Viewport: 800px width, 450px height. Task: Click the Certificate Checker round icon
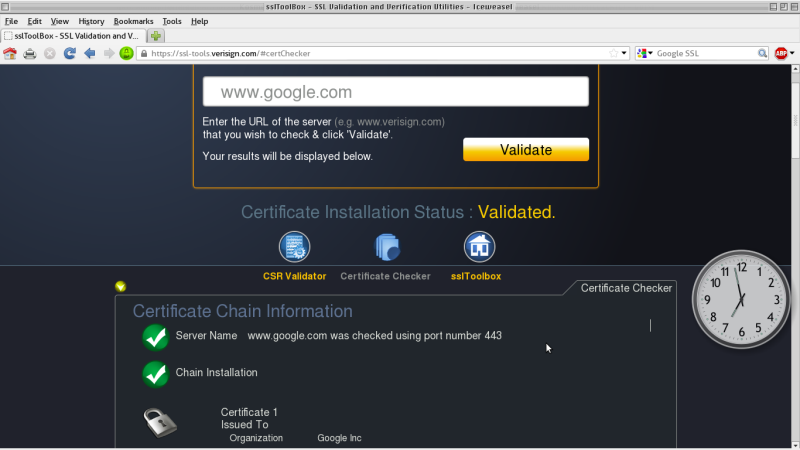coord(387,247)
